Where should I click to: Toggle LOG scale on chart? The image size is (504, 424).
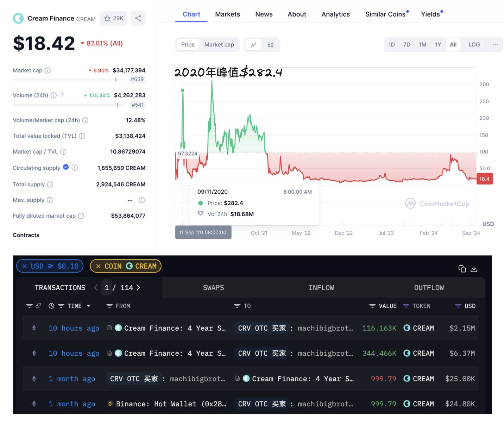coord(474,45)
